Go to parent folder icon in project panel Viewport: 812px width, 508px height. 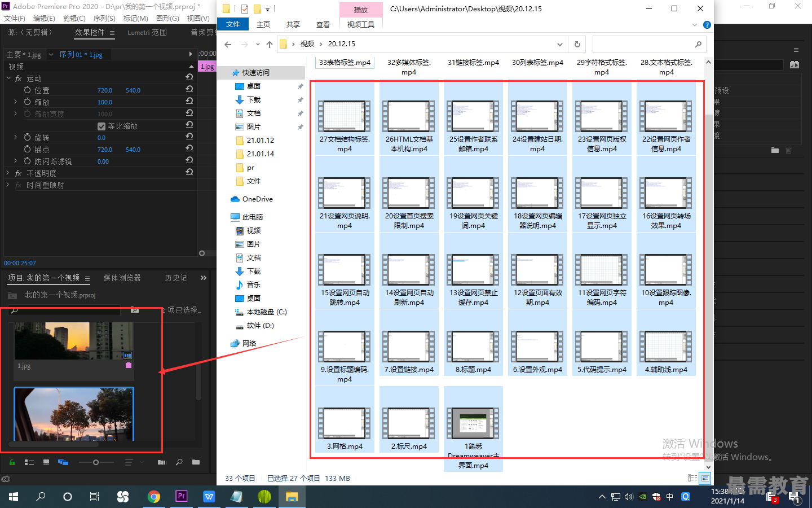[12, 295]
